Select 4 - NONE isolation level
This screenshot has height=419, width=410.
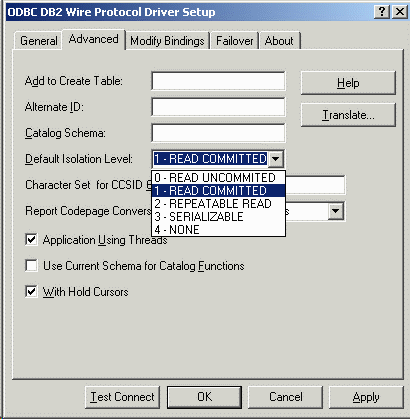point(218,230)
